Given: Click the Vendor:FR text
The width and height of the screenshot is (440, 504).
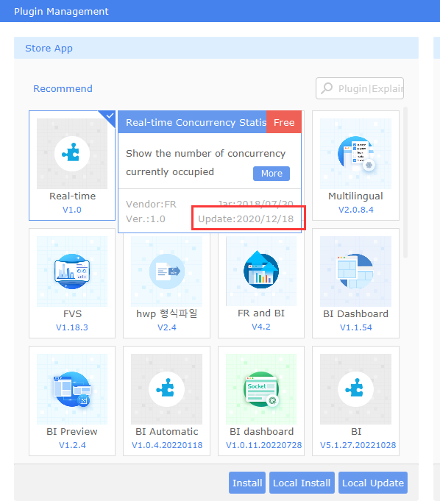Looking at the screenshot, I should [x=151, y=205].
